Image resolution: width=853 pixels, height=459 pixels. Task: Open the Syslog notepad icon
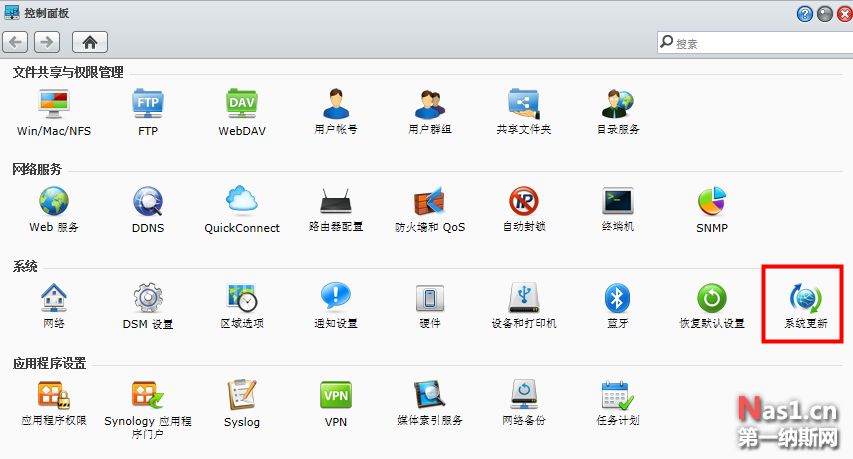[x=242, y=395]
